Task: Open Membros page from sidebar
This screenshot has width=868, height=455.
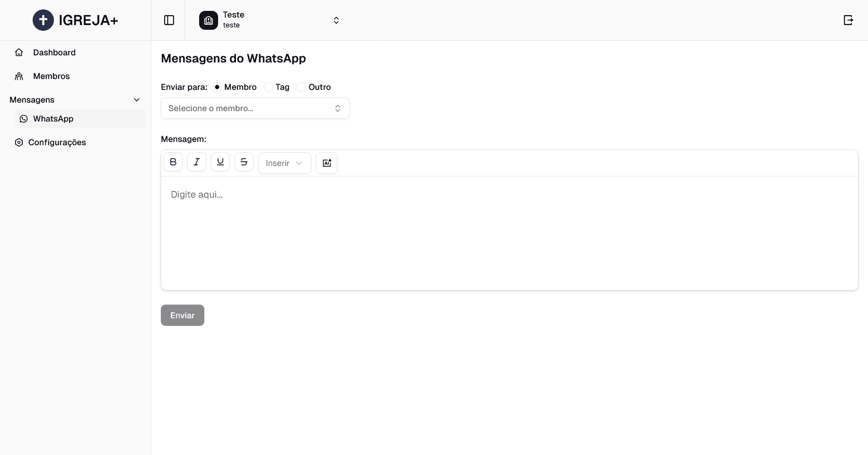Action: (51, 76)
